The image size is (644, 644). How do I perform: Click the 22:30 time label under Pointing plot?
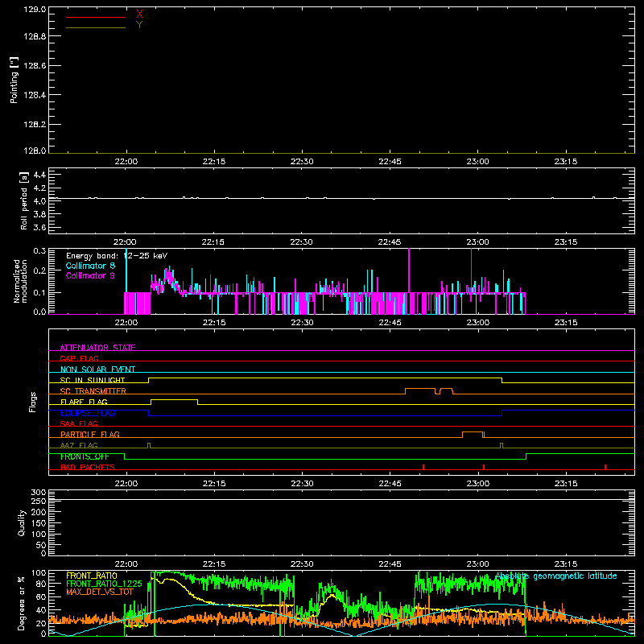(302, 162)
